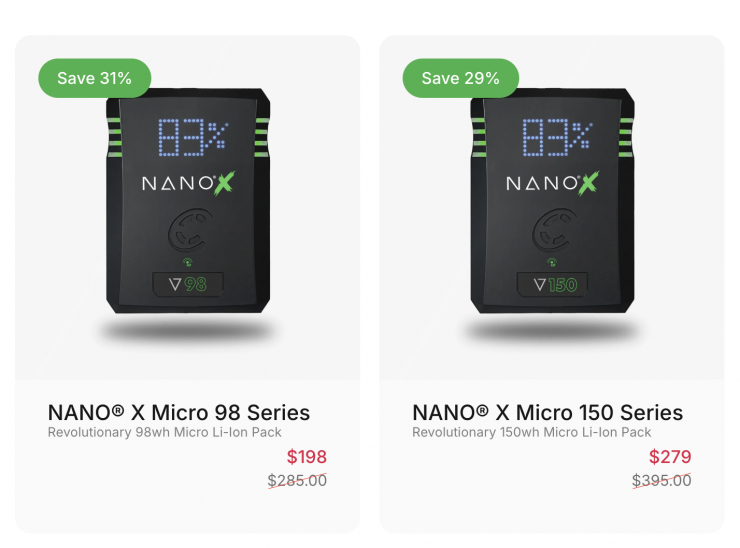740x548 pixels.
Task: Open the NANO X Micro 150 Series title link
Action: [547, 412]
